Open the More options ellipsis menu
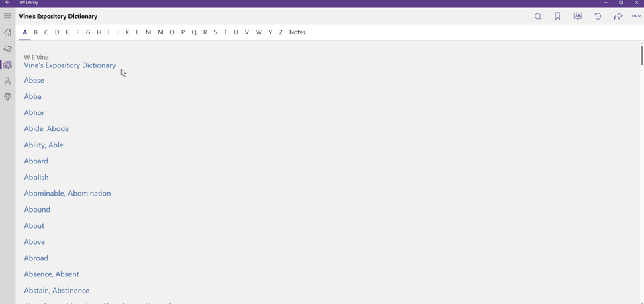Image resolution: width=644 pixels, height=304 pixels. point(636,16)
